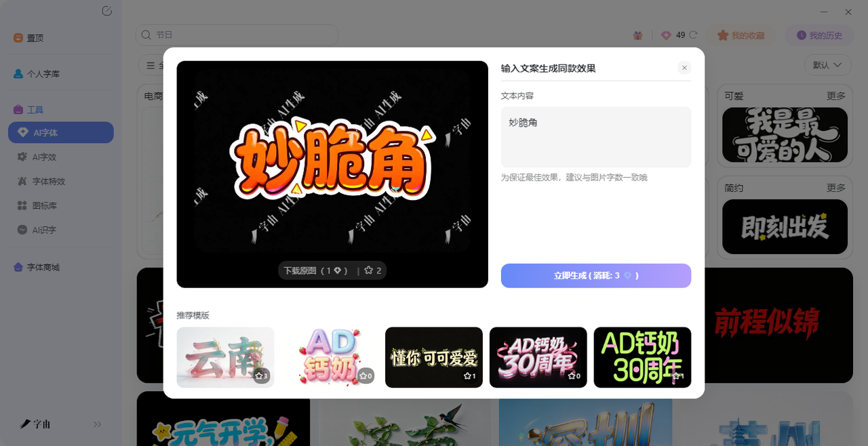Open 我的历史 history page
868x446 pixels.
819,35
